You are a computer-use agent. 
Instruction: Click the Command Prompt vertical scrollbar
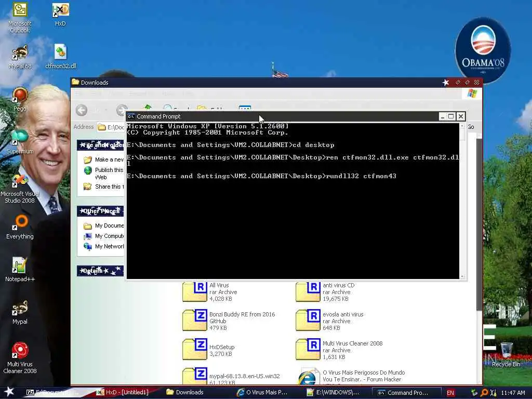(462, 201)
